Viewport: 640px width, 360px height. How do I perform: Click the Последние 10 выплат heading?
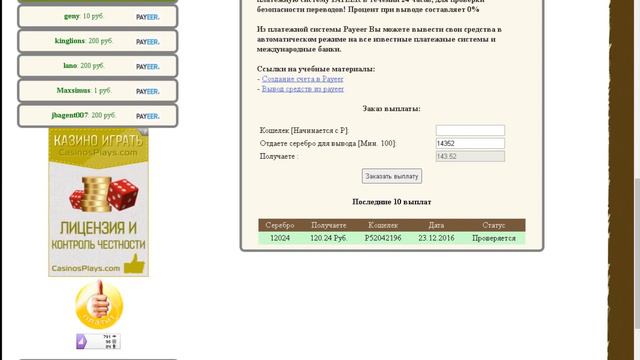[x=392, y=202]
